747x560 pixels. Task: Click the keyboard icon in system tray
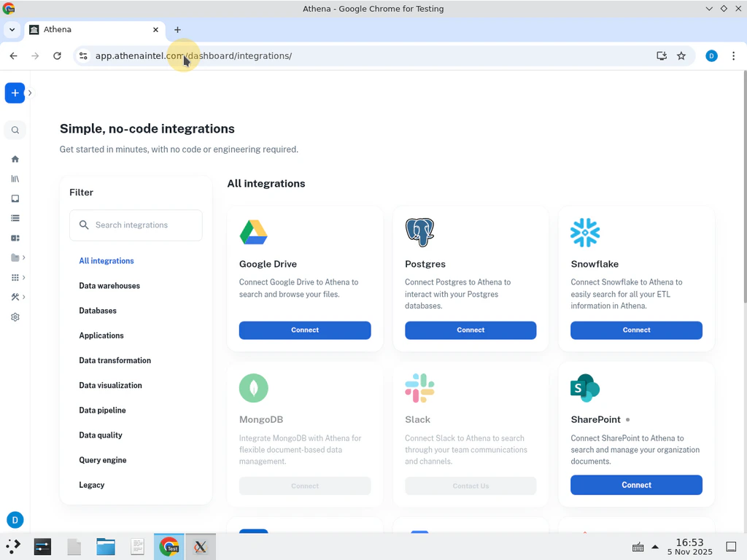pos(638,547)
